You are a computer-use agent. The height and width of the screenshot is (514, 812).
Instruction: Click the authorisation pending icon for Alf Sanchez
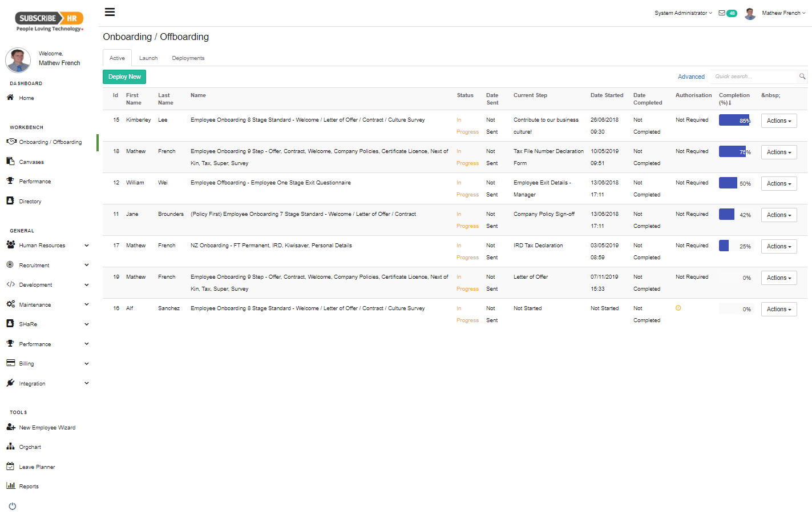point(678,308)
